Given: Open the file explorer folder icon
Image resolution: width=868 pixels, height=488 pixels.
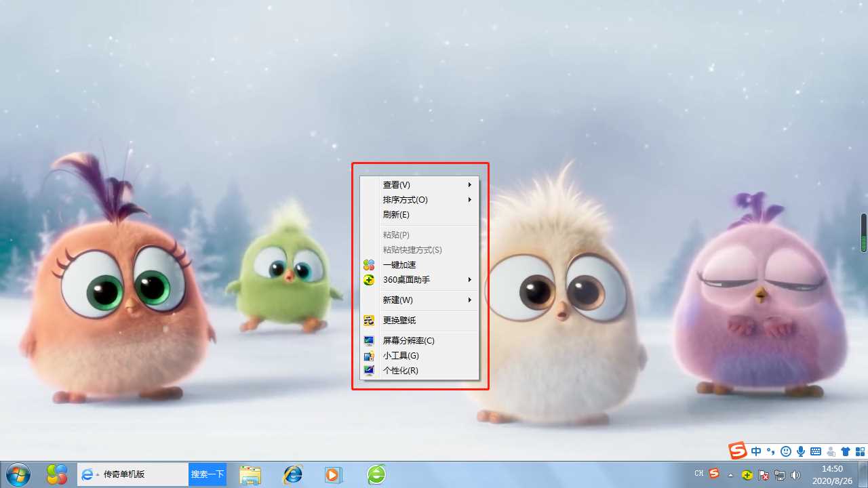Looking at the screenshot, I should [250, 474].
